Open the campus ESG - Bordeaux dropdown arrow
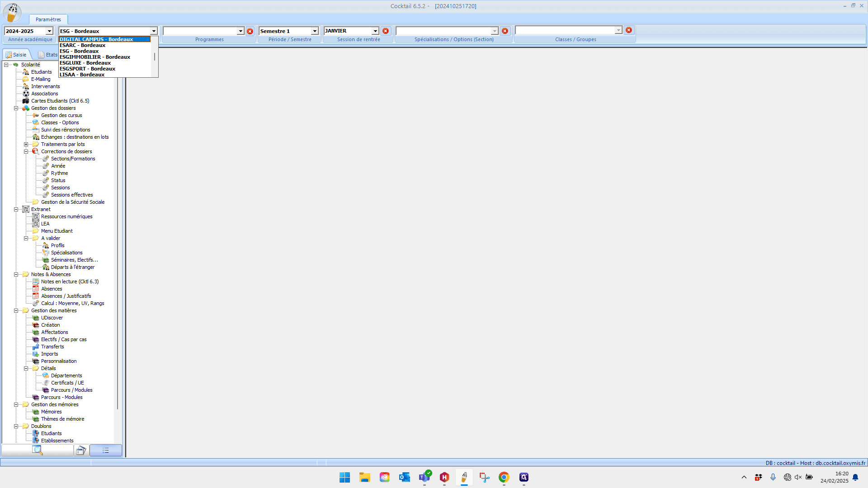This screenshot has height=488, width=868. pyautogui.click(x=154, y=31)
